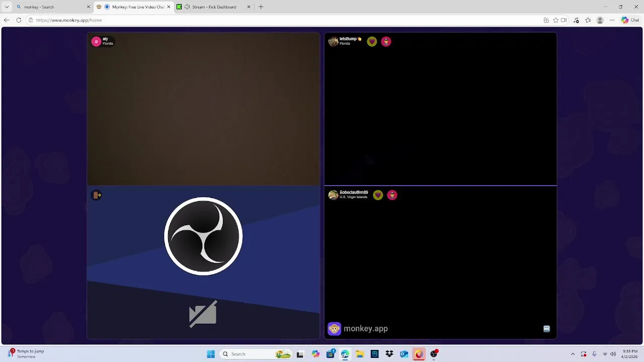Click the microphone system tray icon
Viewport: 644px width, 362px height.
594,354
